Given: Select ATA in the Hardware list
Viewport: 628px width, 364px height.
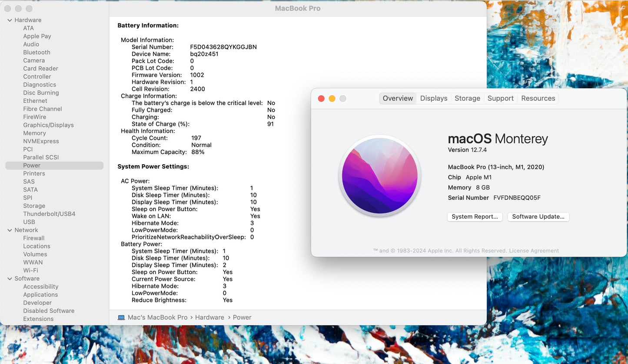Looking at the screenshot, I should pos(28,28).
